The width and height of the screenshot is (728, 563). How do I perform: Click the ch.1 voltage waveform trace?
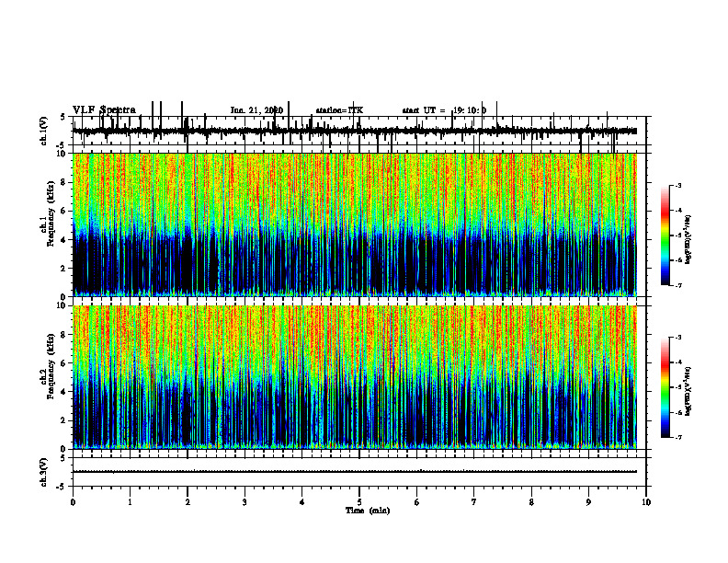355,131
